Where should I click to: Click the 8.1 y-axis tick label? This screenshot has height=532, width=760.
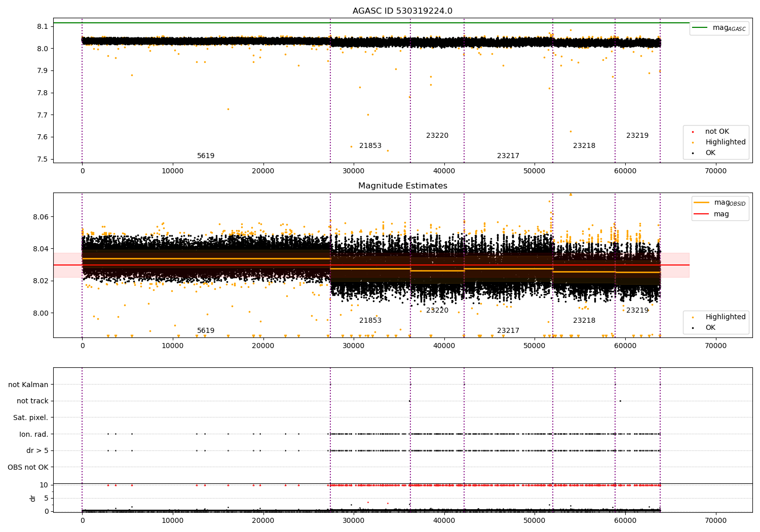pos(43,26)
